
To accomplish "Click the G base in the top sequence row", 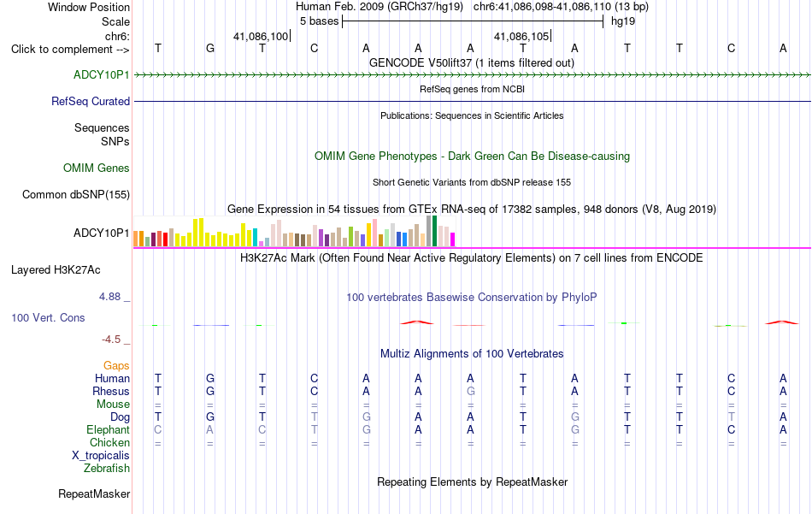I will pyautogui.click(x=209, y=48).
